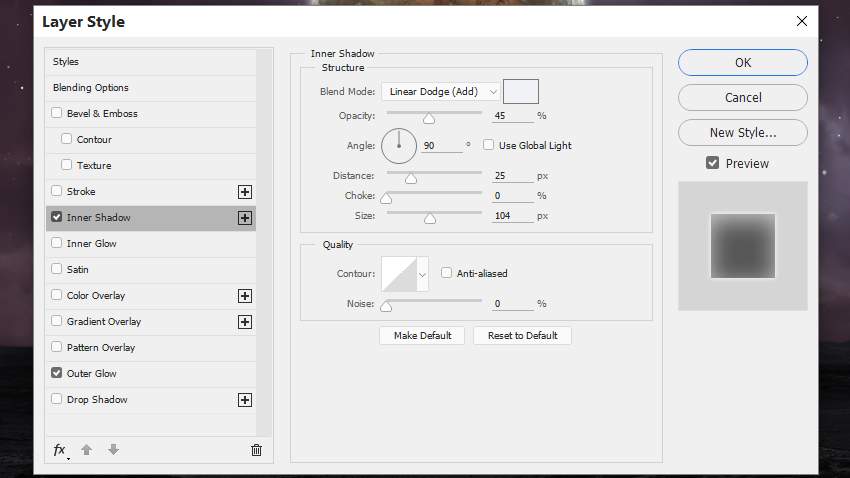The image size is (850, 478).
Task: Toggle the Preview checkbox
Action: click(712, 163)
